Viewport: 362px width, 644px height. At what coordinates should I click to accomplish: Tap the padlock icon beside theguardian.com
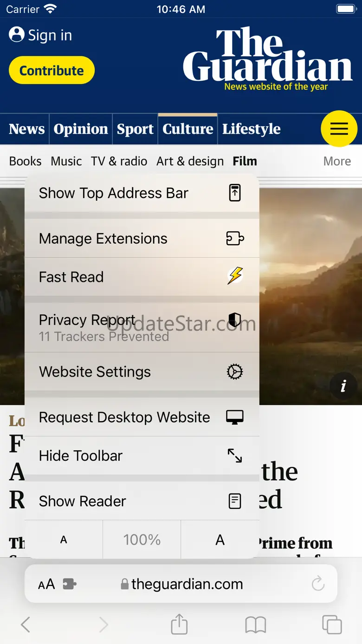[124, 584]
